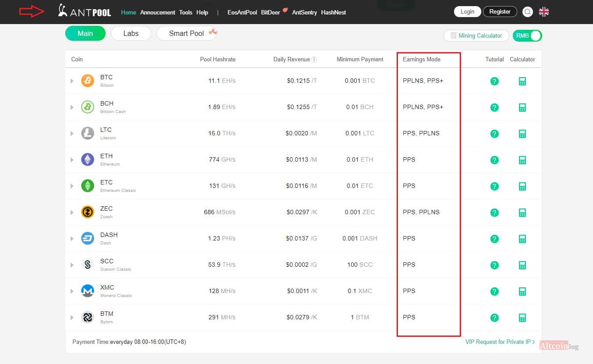Open the SCC calculator icon
Screen dimensions: 593x364
pos(522,265)
